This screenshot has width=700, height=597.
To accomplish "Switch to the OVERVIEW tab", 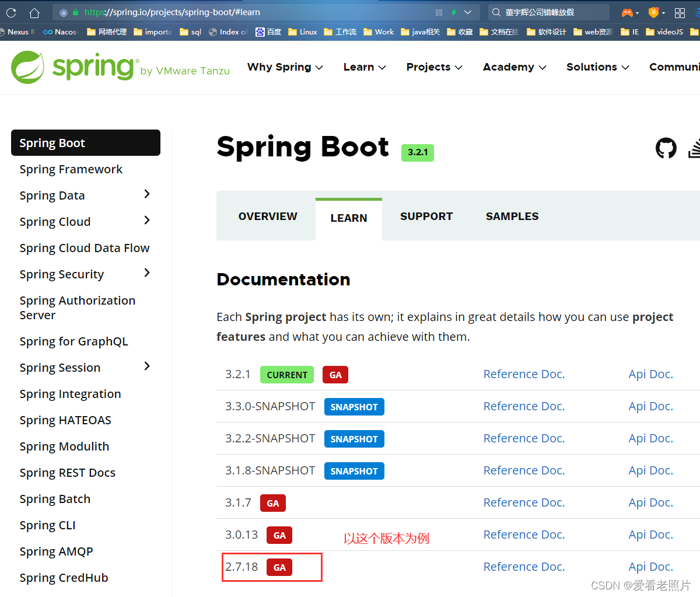I will pos(268,217).
